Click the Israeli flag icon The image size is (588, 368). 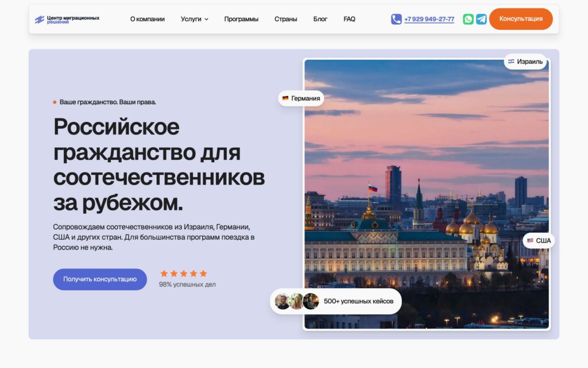tap(511, 61)
